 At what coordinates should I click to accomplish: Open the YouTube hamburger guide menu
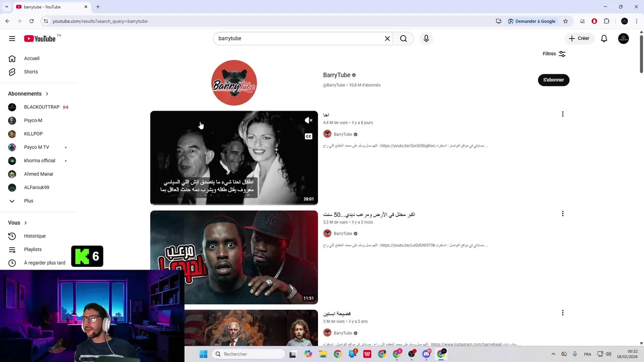pyautogui.click(x=12, y=39)
